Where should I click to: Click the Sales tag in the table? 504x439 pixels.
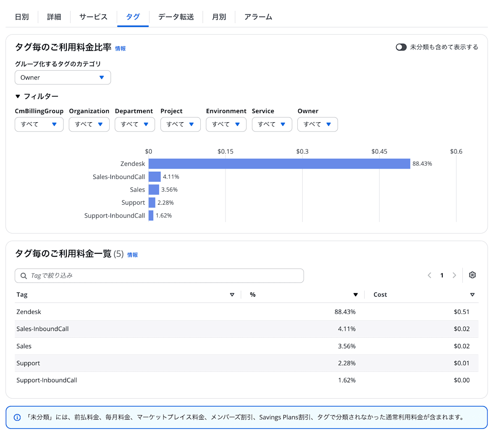coord(24,346)
